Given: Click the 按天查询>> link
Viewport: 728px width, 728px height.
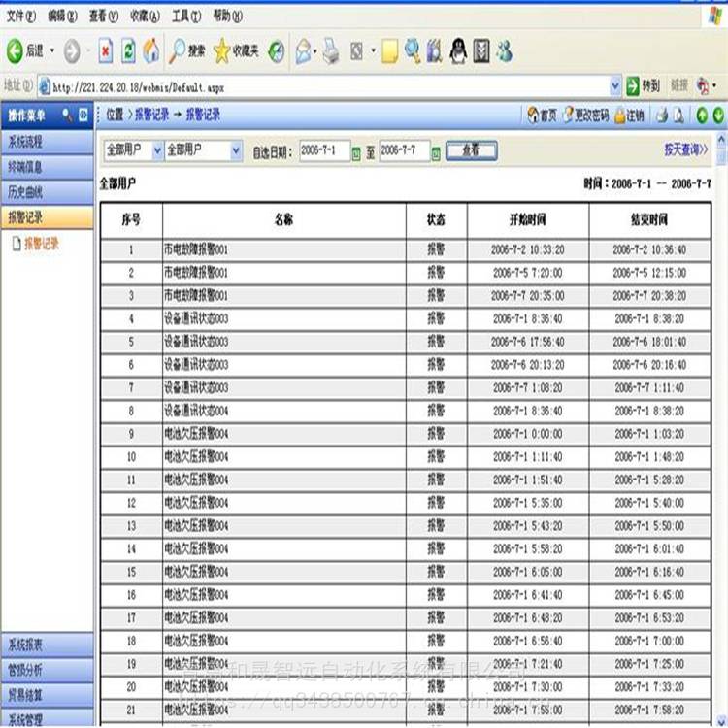Looking at the screenshot, I should click(x=685, y=149).
